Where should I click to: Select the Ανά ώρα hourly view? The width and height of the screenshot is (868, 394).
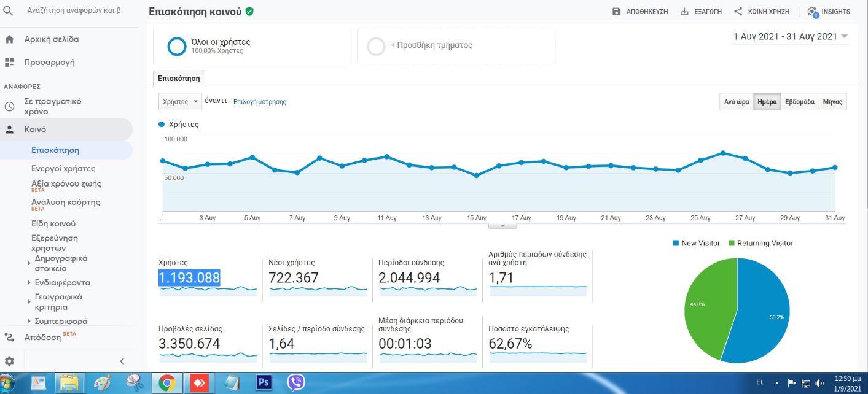737,102
